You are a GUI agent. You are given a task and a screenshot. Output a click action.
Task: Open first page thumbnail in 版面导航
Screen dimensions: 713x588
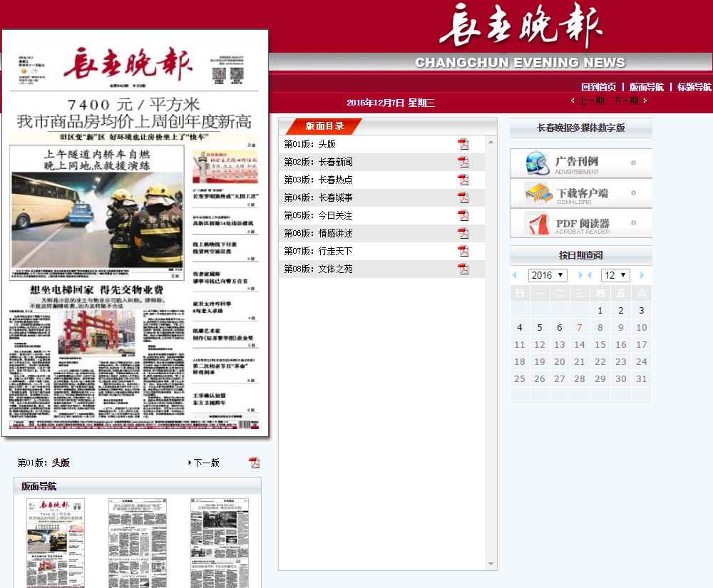[56, 543]
